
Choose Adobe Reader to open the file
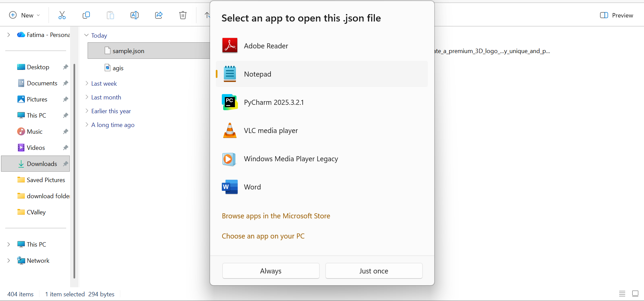point(321,46)
